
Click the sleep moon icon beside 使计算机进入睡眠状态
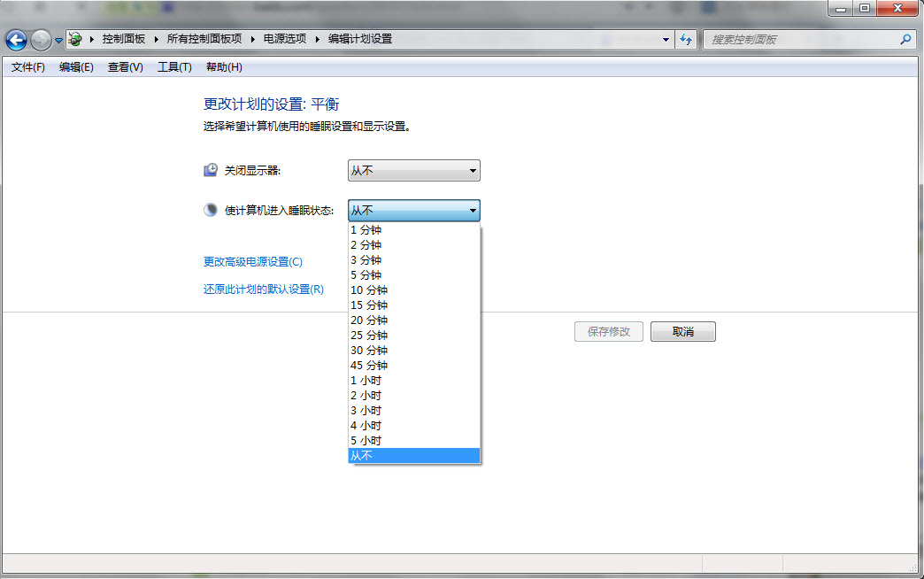tap(210, 209)
